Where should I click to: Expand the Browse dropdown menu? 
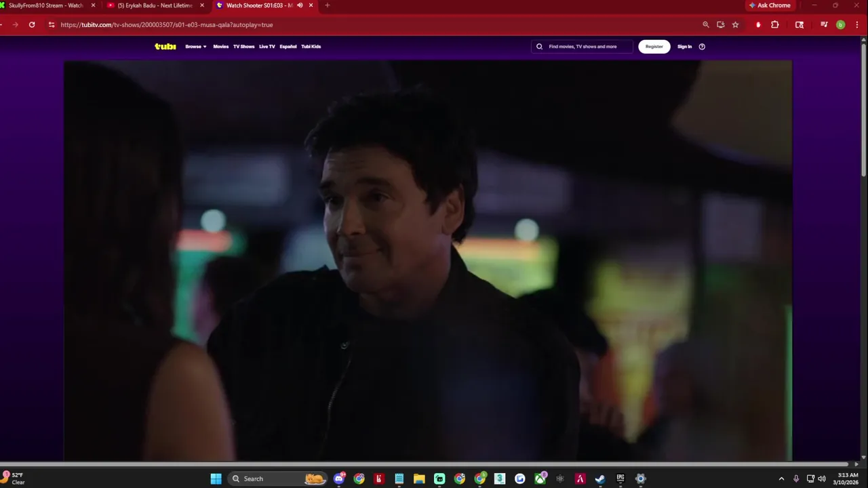pos(196,47)
